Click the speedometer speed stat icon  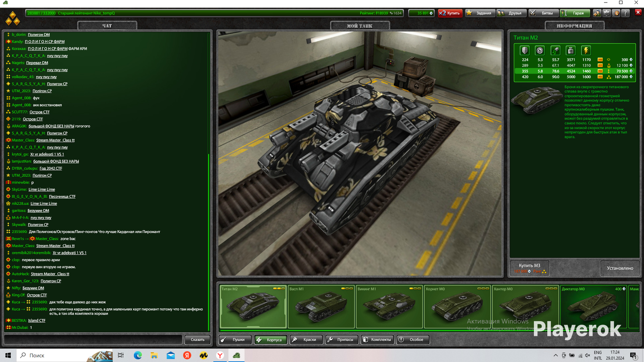(540, 51)
